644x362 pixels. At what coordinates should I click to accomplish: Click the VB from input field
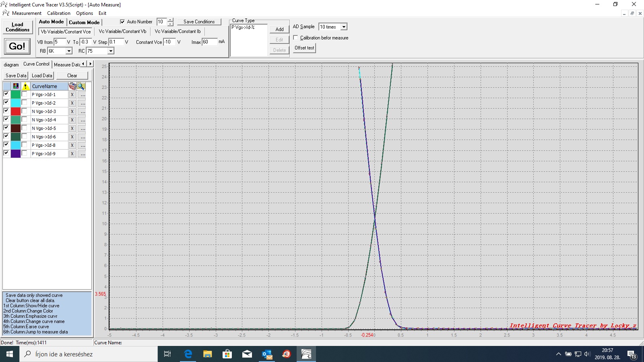click(x=60, y=42)
